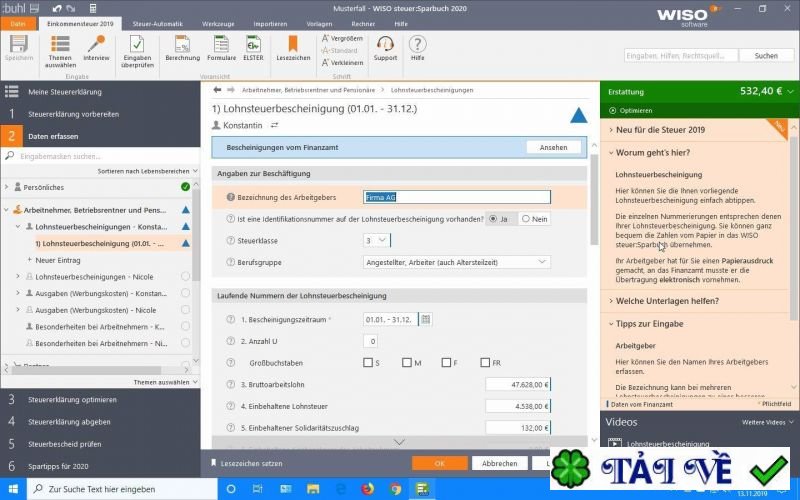Open the Erstattung amount dropdown chevron
Image resolution: width=800 pixels, height=500 pixels.
pyautogui.click(x=790, y=91)
